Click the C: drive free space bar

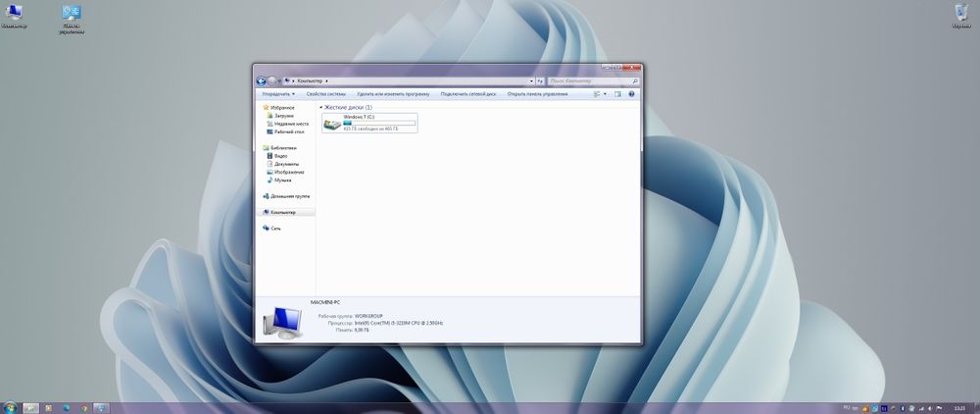coord(379,124)
